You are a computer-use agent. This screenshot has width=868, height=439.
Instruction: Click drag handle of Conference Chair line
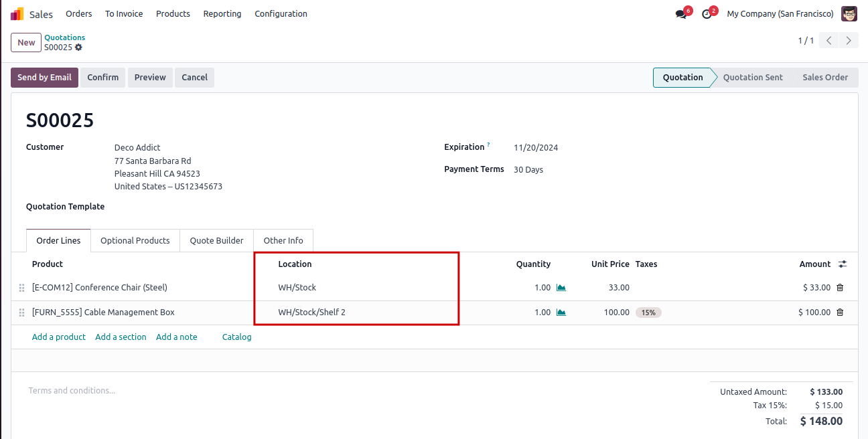click(21, 288)
